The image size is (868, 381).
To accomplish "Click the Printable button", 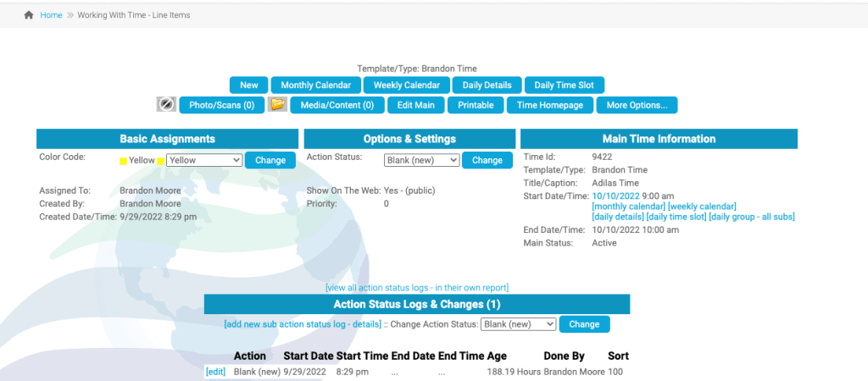I will [476, 105].
